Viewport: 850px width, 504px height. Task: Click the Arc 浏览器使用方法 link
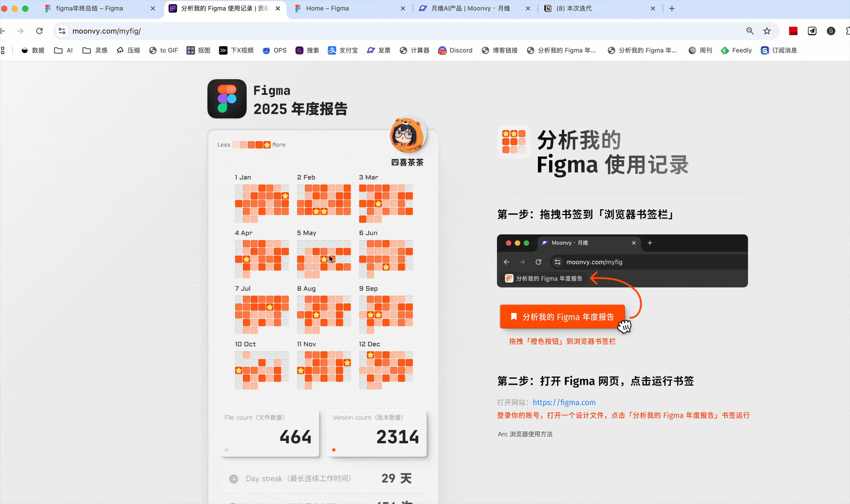pos(525,434)
